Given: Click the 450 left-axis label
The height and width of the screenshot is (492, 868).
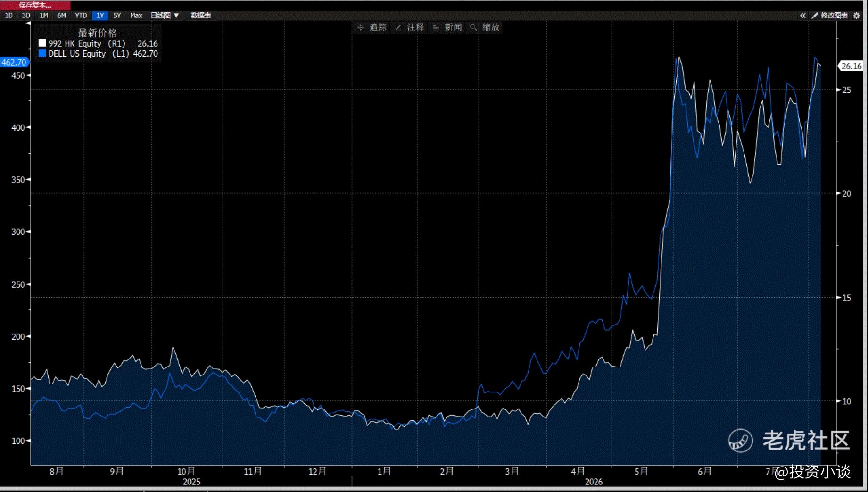Looking at the screenshot, I should click(x=18, y=75).
